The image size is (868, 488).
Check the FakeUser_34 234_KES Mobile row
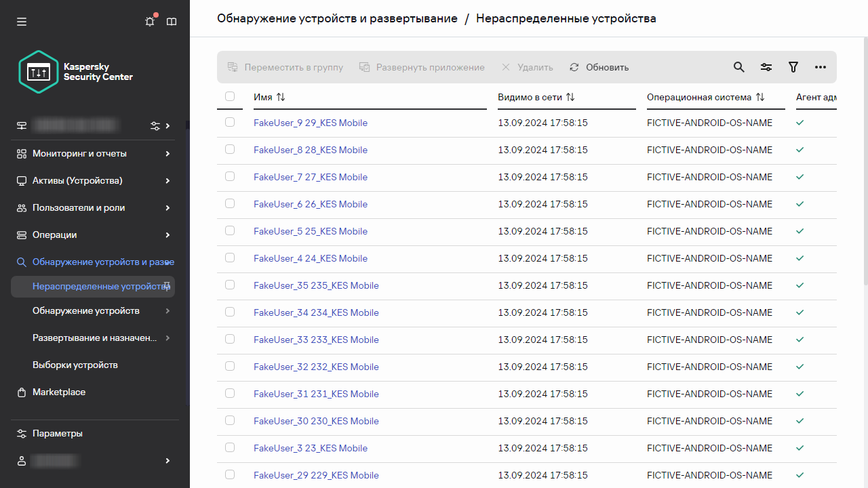coord(230,312)
